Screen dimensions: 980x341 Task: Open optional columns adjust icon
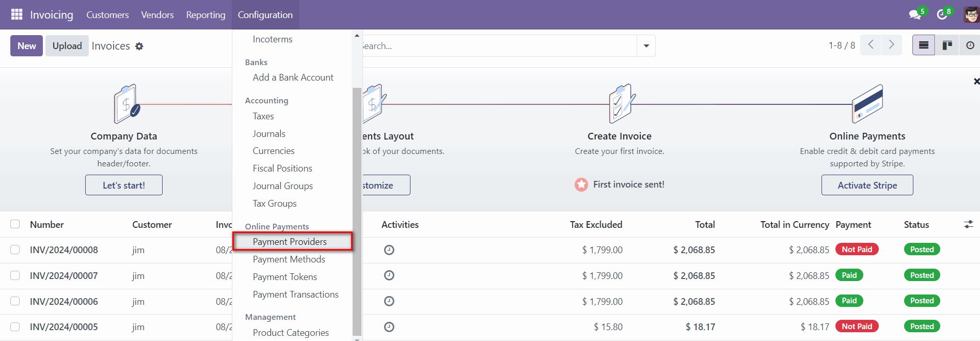pyautogui.click(x=968, y=224)
